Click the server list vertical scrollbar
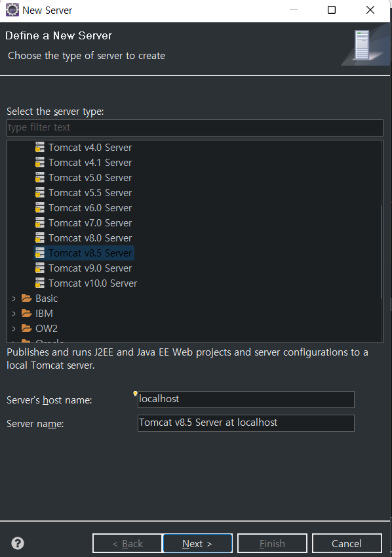This screenshot has height=557, width=392. coord(382,252)
